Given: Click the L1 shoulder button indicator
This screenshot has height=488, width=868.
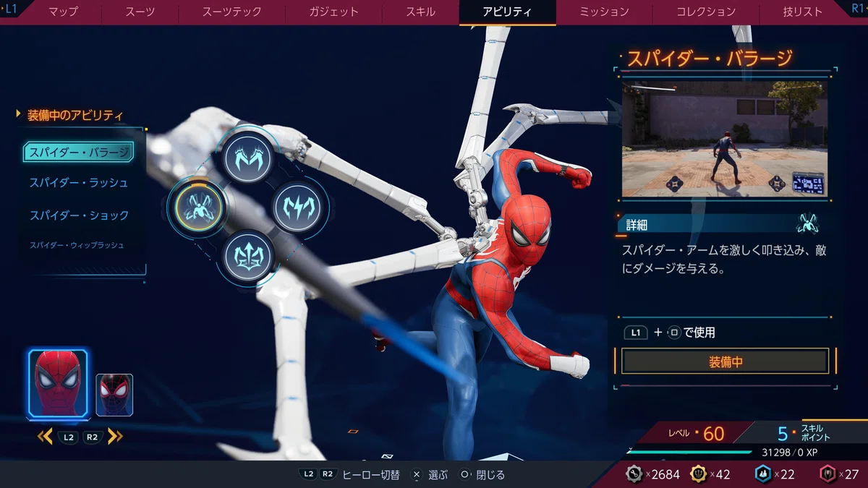Looking at the screenshot, I should [11, 10].
